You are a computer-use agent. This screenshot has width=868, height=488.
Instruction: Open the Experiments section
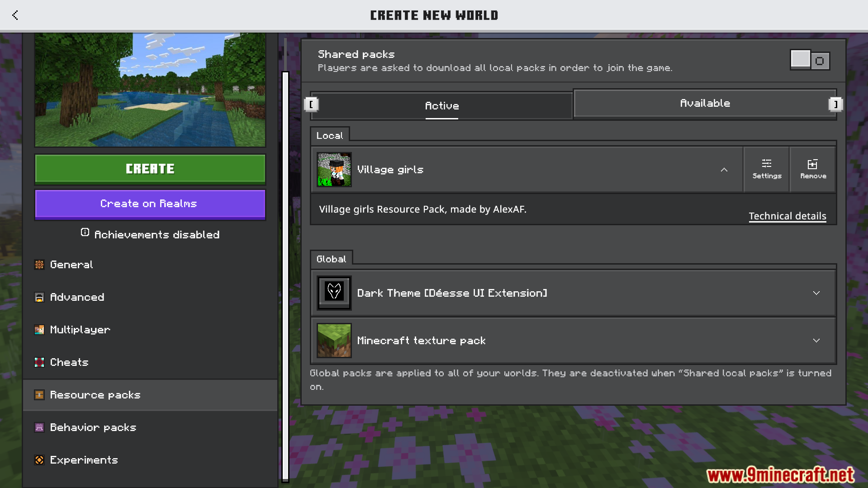[x=150, y=460]
